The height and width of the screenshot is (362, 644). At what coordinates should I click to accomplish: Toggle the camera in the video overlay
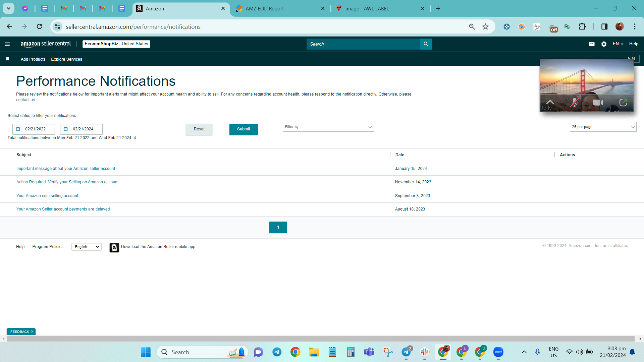click(598, 103)
